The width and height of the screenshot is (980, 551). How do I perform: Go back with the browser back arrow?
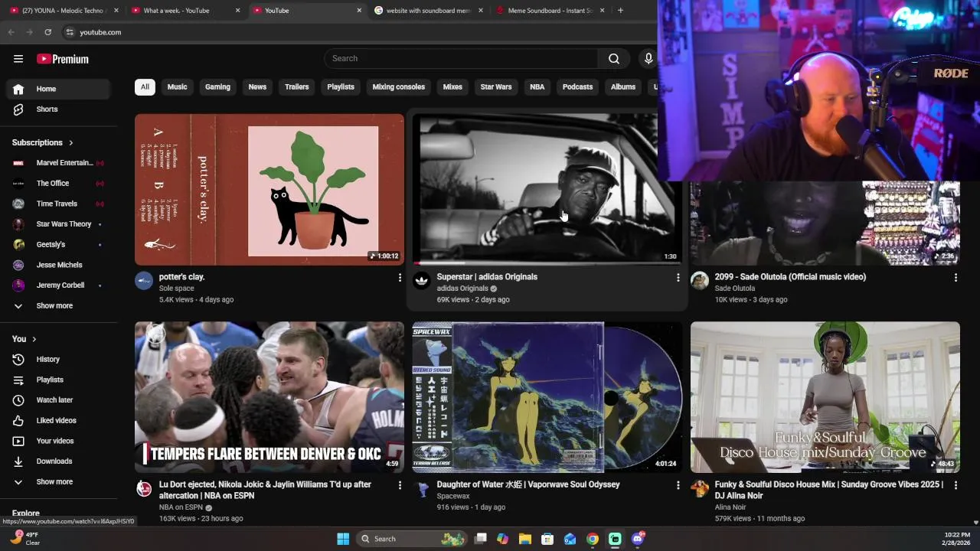[11, 32]
